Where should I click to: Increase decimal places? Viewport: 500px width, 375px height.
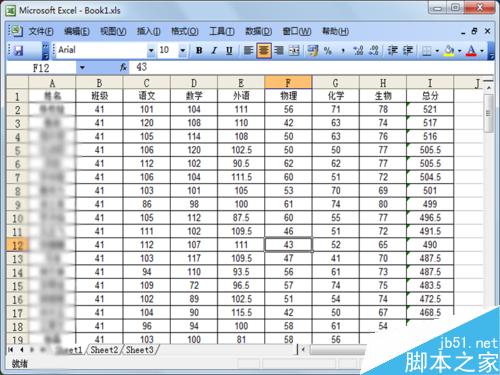click(358, 51)
